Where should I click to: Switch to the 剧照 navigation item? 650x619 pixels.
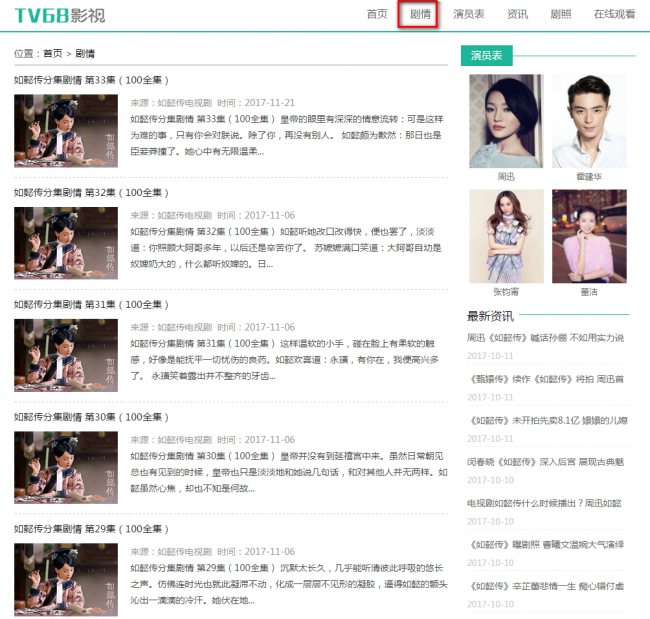[x=561, y=14]
